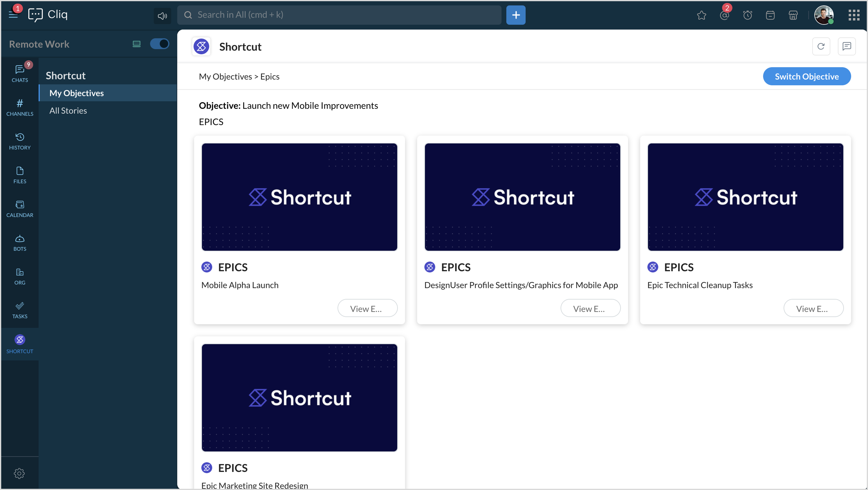Open Shortcut widget chat icon
This screenshot has width=868, height=490.
(x=846, y=46)
